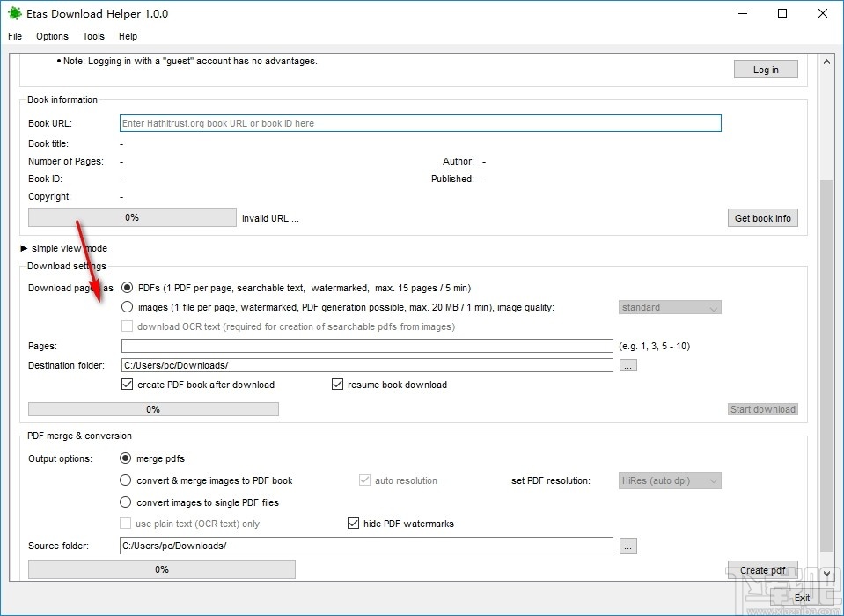The height and width of the screenshot is (616, 844).
Task: Click the scrollbar up arrow
Action: (826, 61)
